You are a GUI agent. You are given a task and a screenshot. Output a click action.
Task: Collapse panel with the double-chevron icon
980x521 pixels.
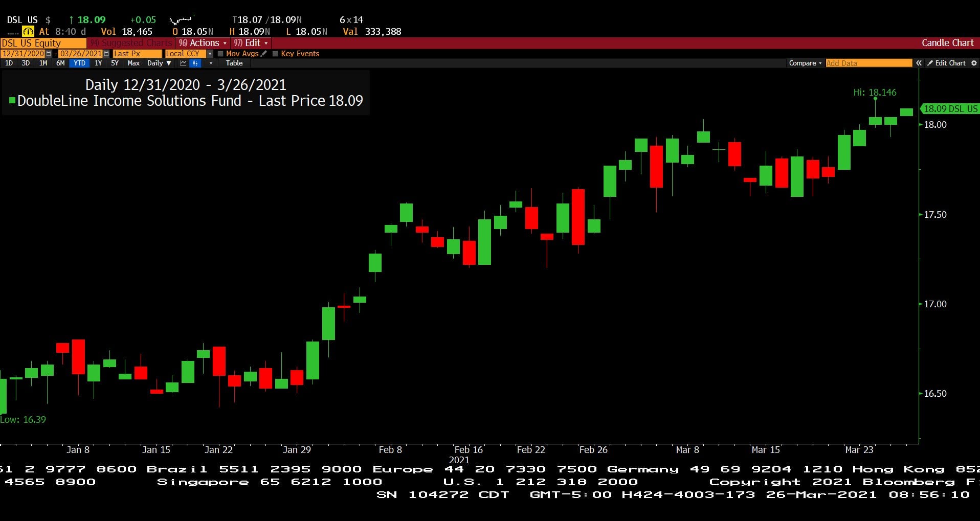point(919,63)
